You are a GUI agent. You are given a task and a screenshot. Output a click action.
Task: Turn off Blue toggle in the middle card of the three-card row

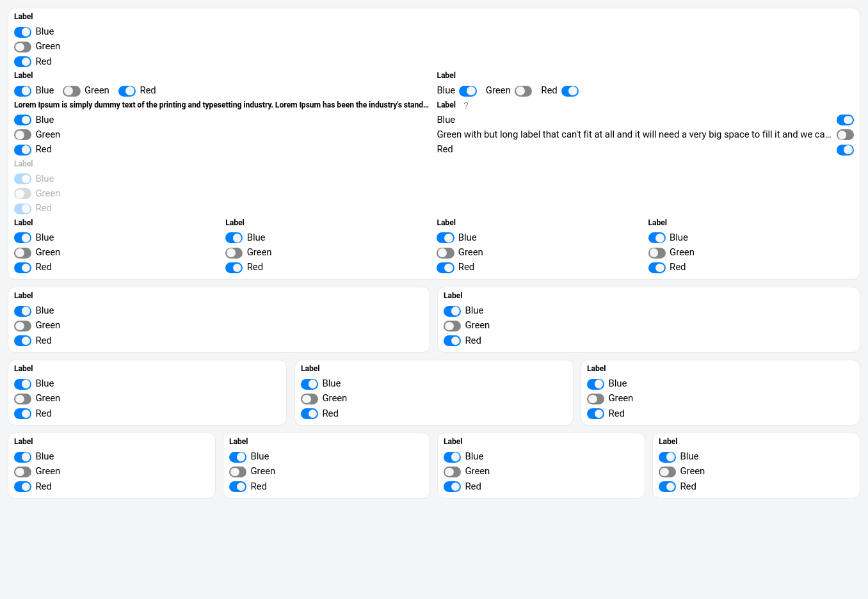click(x=310, y=384)
